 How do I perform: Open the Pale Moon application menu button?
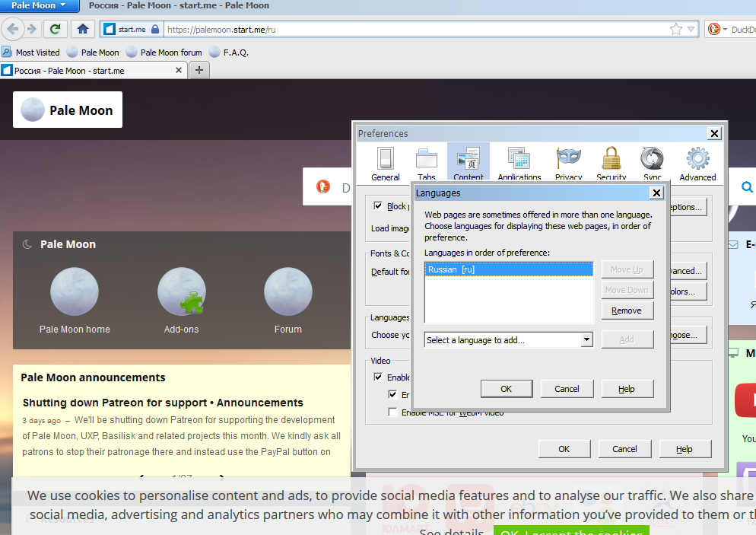[x=38, y=6]
